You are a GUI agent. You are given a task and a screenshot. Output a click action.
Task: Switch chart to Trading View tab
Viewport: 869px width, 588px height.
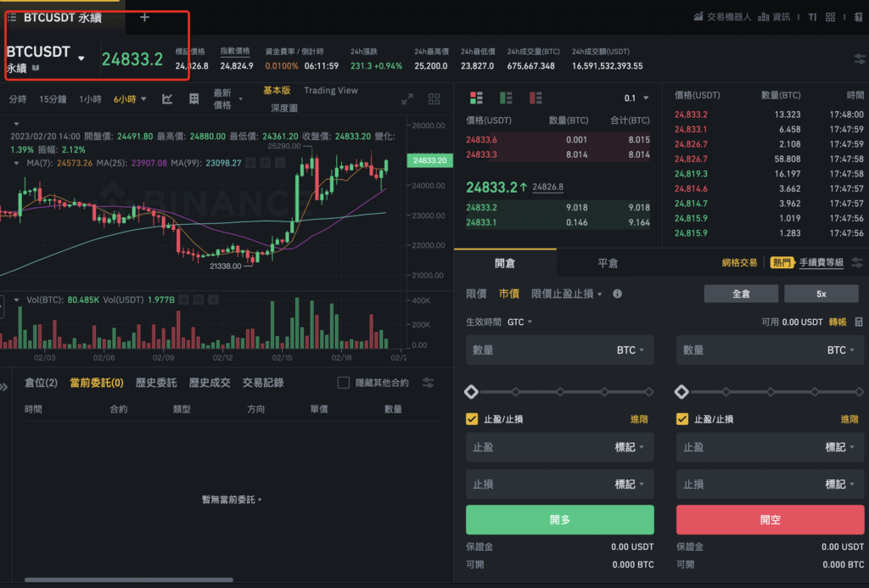click(x=331, y=90)
